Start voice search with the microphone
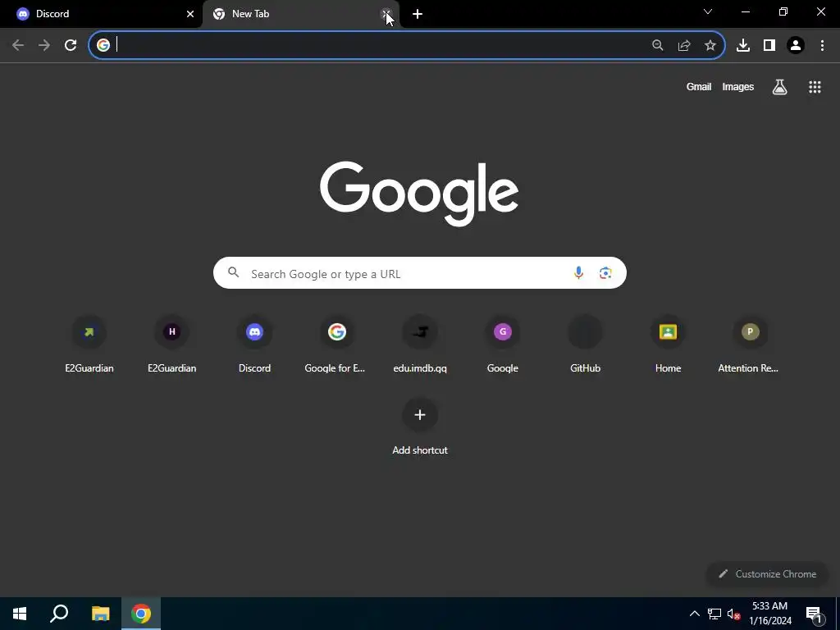Image resolution: width=840 pixels, height=630 pixels. 578,272
